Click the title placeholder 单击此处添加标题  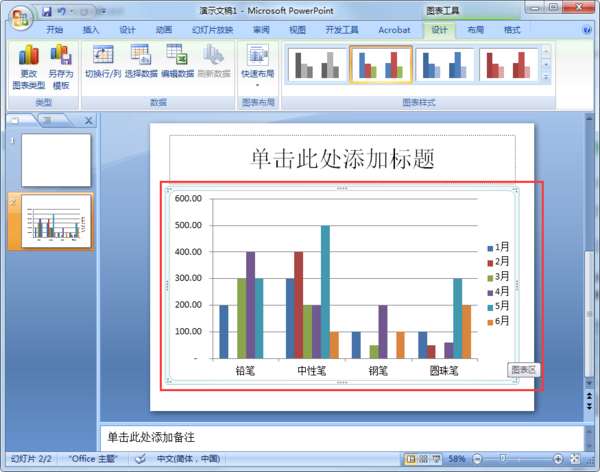point(342,158)
